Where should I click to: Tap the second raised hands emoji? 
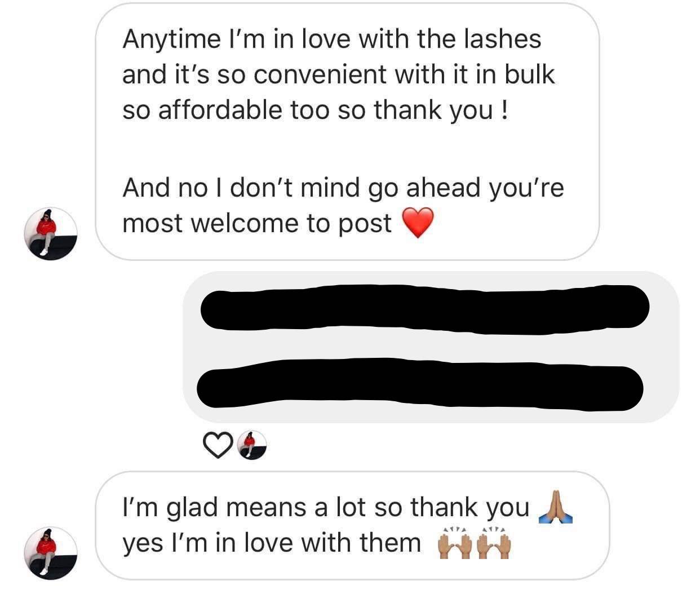click(494, 543)
